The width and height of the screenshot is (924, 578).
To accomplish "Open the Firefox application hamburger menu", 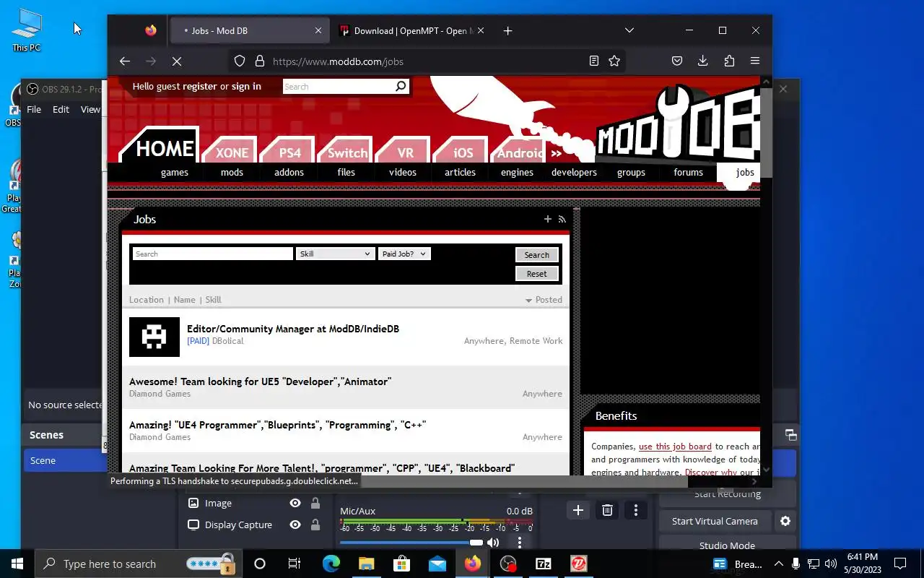I will coord(755,61).
